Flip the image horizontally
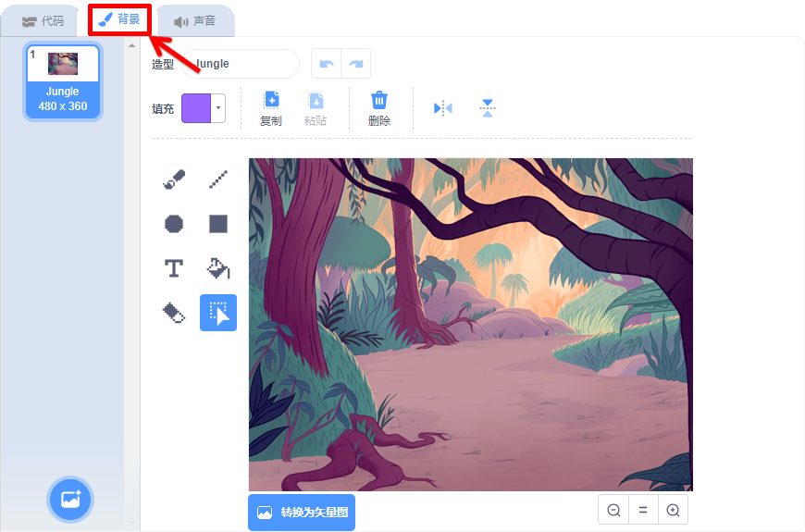 pyautogui.click(x=443, y=108)
